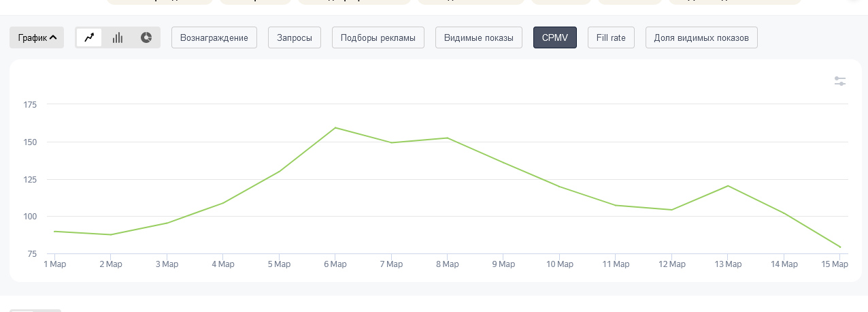Toggle the Запросы metric
The image size is (868, 312).
295,37
